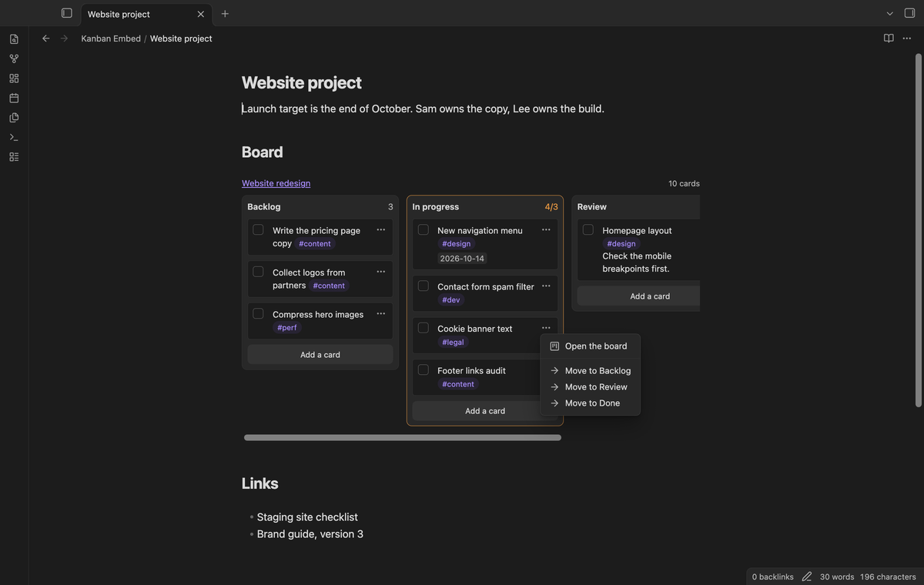Screen dimensions: 924x585
Task: Open the new tab plus button
Action: [225, 14]
